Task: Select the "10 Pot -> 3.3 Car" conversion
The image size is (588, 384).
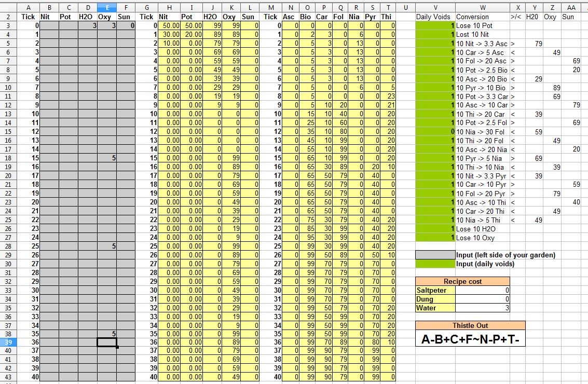Action: pos(483,96)
